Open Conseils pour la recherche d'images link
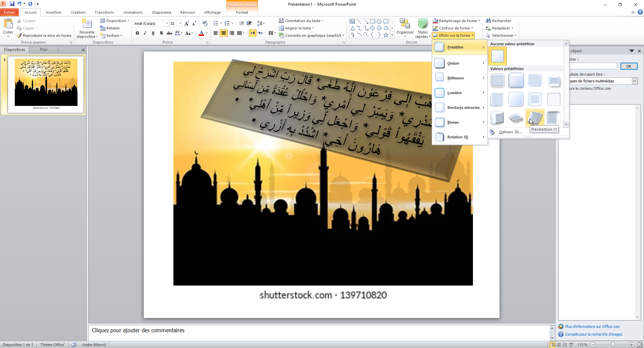Viewport: 644px width, 348px height. [594, 334]
